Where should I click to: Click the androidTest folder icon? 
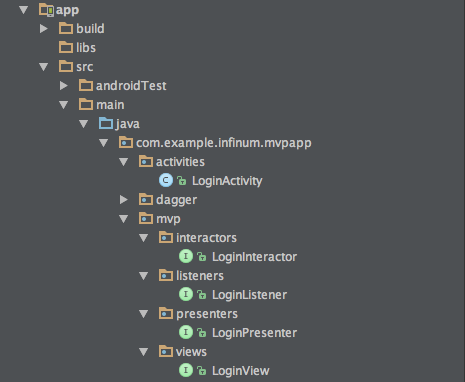click(x=86, y=85)
